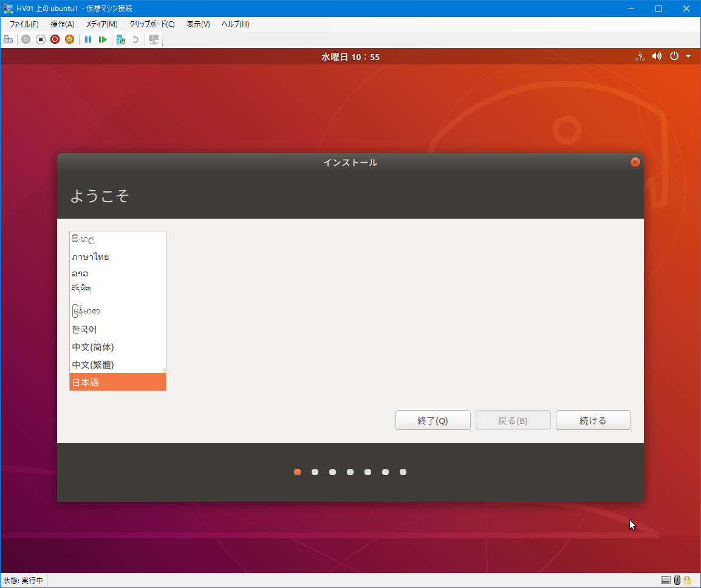Select 中文(简体) in the language list
701x588 pixels.
tap(93, 347)
